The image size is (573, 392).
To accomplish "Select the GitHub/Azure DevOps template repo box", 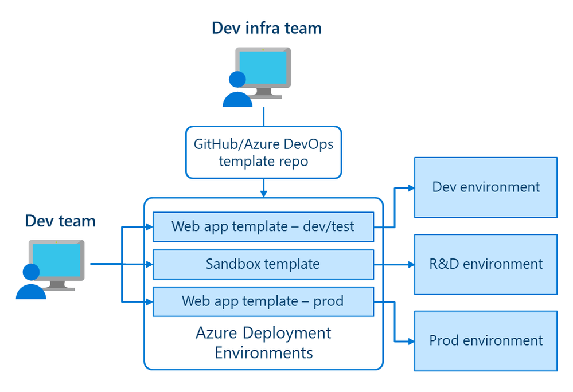I will [263, 152].
